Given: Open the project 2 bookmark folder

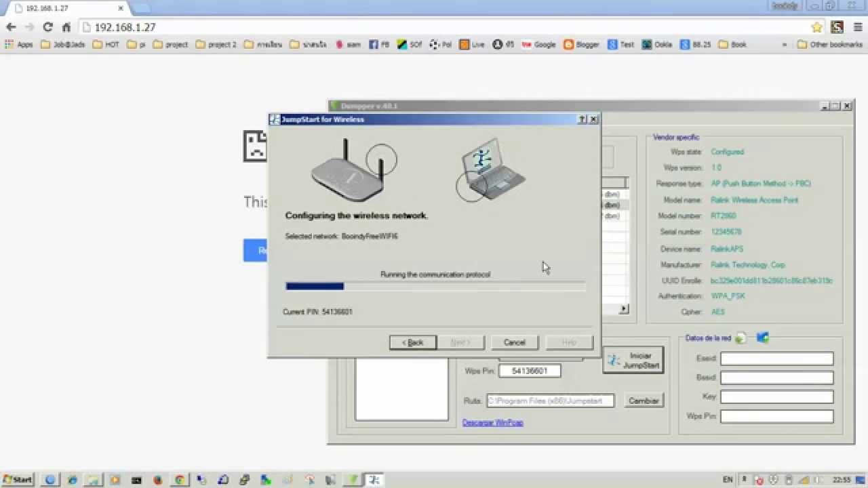Looking at the screenshot, I should [x=216, y=45].
